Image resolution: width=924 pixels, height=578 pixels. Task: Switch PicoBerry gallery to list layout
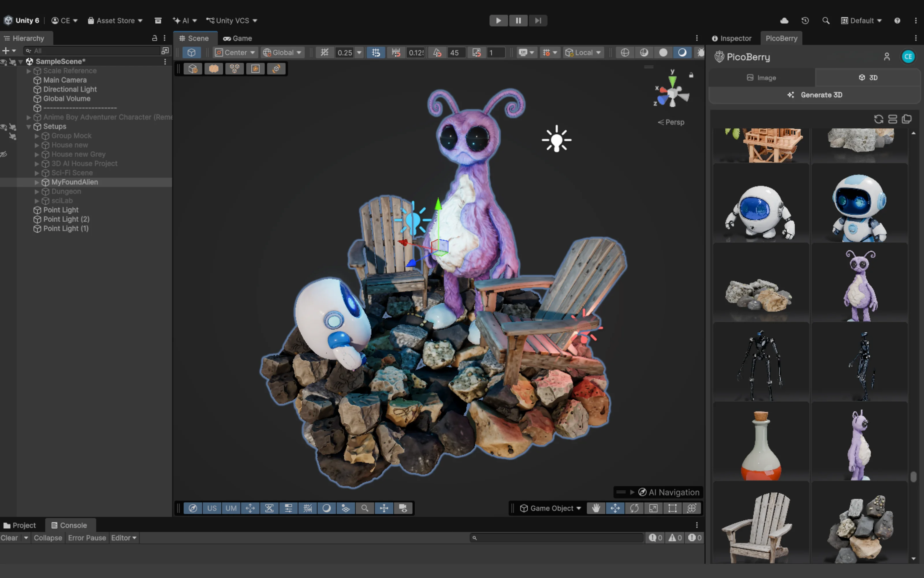(x=893, y=119)
